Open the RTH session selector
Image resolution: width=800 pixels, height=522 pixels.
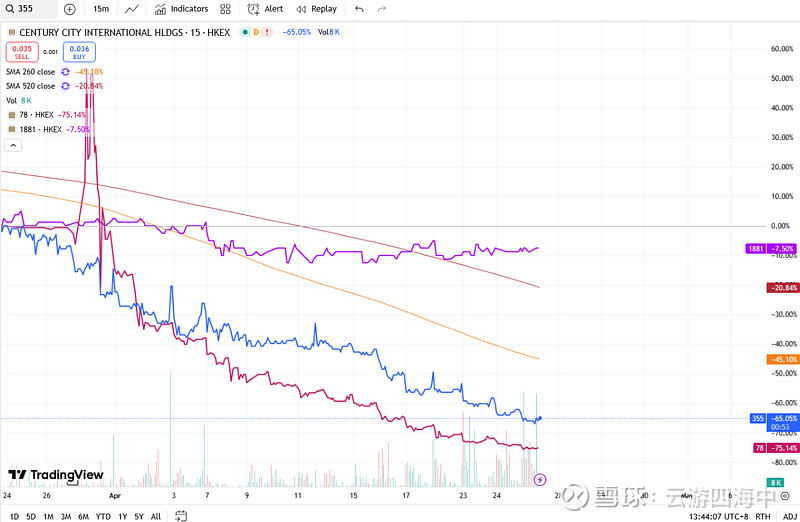(x=763, y=516)
